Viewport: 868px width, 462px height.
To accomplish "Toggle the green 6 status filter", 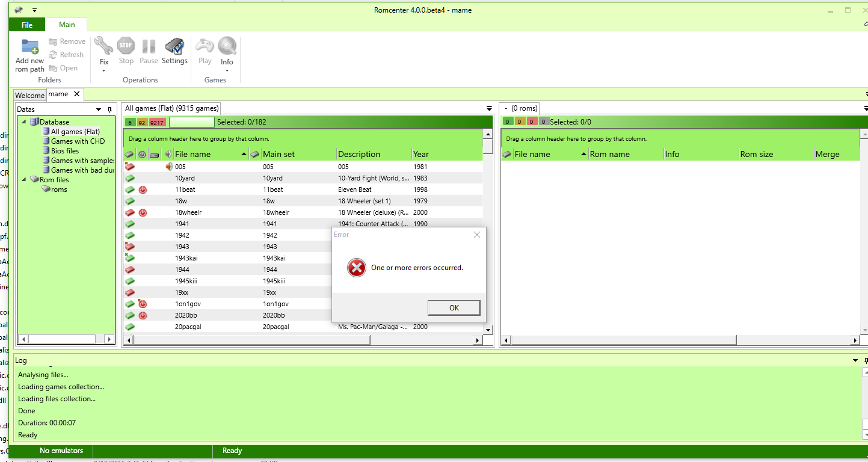I will (x=130, y=122).
